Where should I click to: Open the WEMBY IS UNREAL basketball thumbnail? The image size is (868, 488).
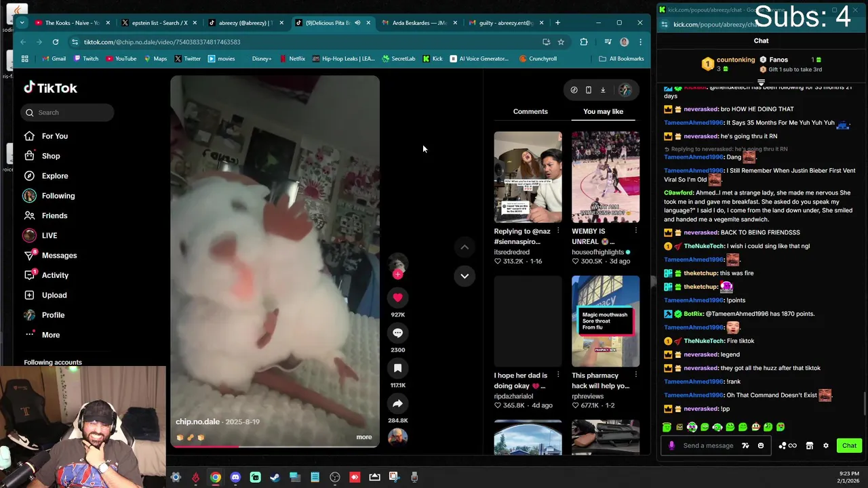pos(606,177)
